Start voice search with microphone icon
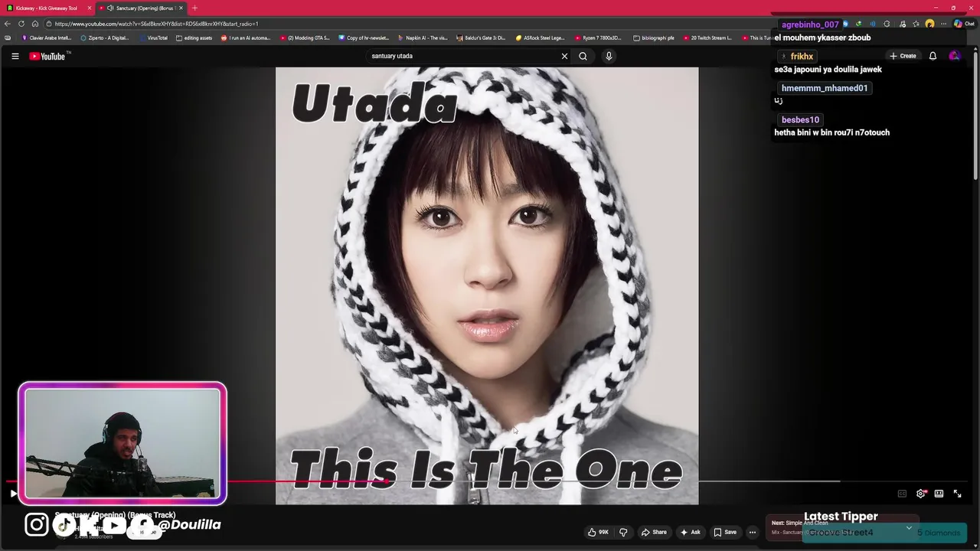Viewport: 980px width, 551px height. tap(609, 56)
